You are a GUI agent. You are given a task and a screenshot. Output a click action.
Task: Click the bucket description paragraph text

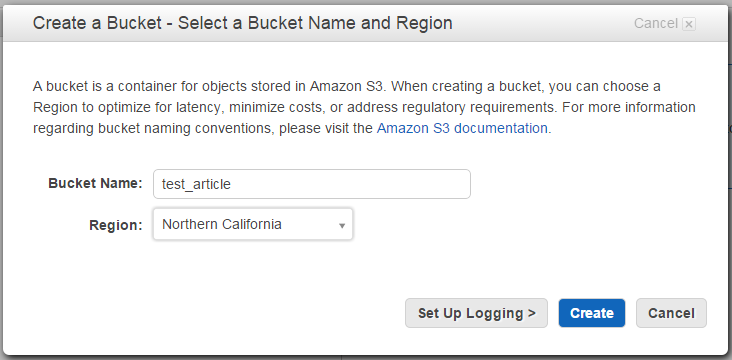(364, 107)
